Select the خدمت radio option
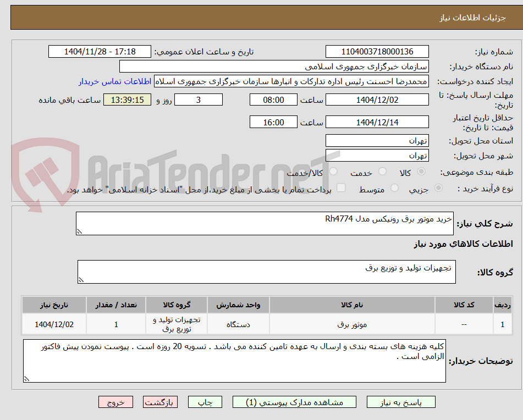 pyautogui.click(x=382, y=172)
